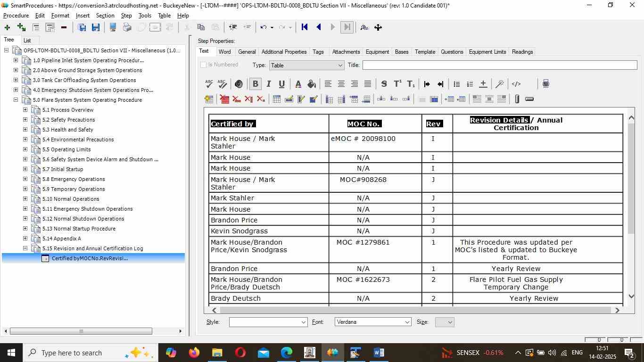Select 5.4 Environmental Precautions item
Image resolution: width=644 pixels, height=362 pixels.
tap(78, 140)
